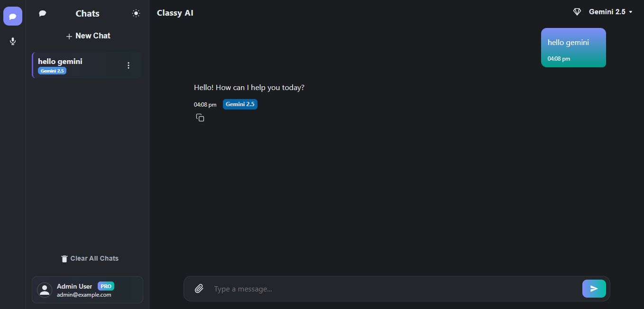The image size is (644, 309).
Task: Clear All Chats
Action: point(94,258)
